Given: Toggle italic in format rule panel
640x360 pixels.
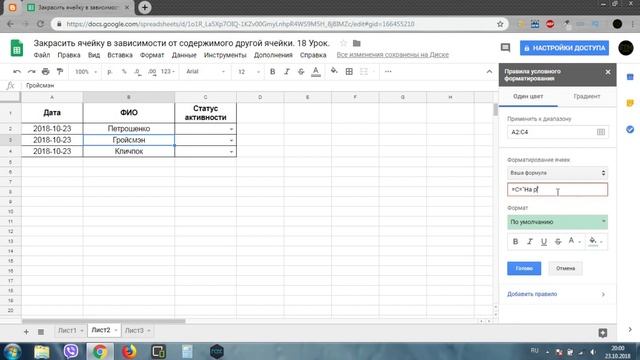Looking at the screenshot, I should click(x=529, y=242).
